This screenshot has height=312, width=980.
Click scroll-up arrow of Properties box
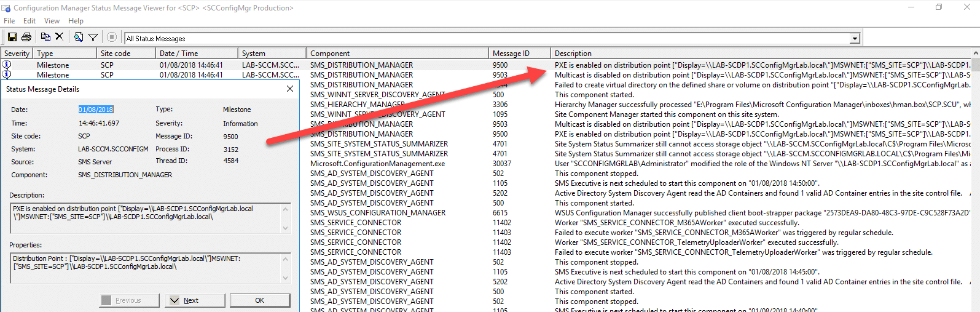tap(285, 259)
